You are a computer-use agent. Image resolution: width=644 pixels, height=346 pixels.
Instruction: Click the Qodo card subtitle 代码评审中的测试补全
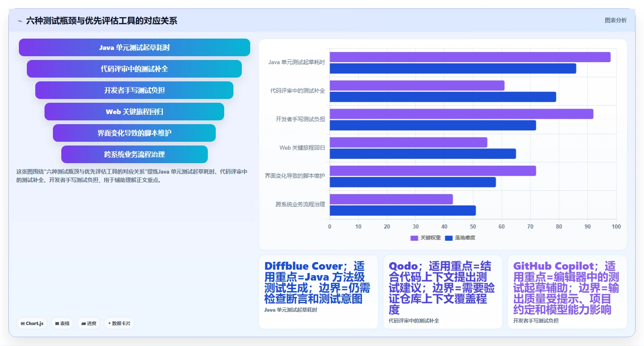(414, 321)
